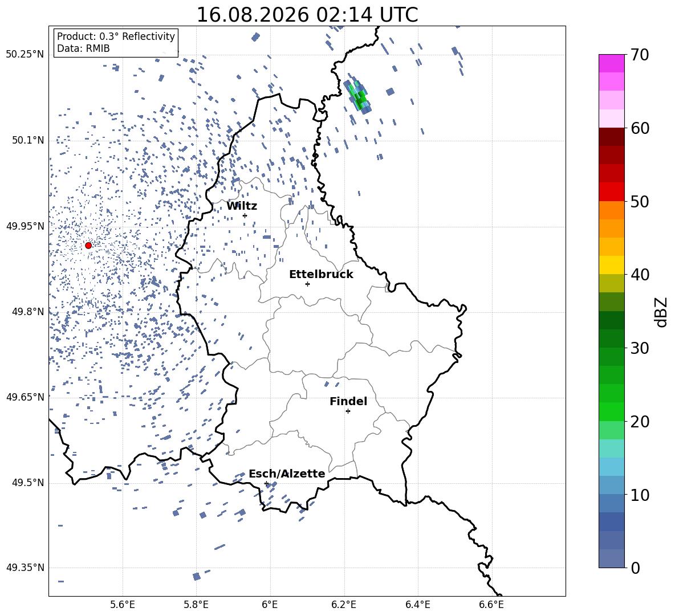Click the 6°E longitude tick label
The height and width of the screenshot is (616, 675).
tap(270, 605)
